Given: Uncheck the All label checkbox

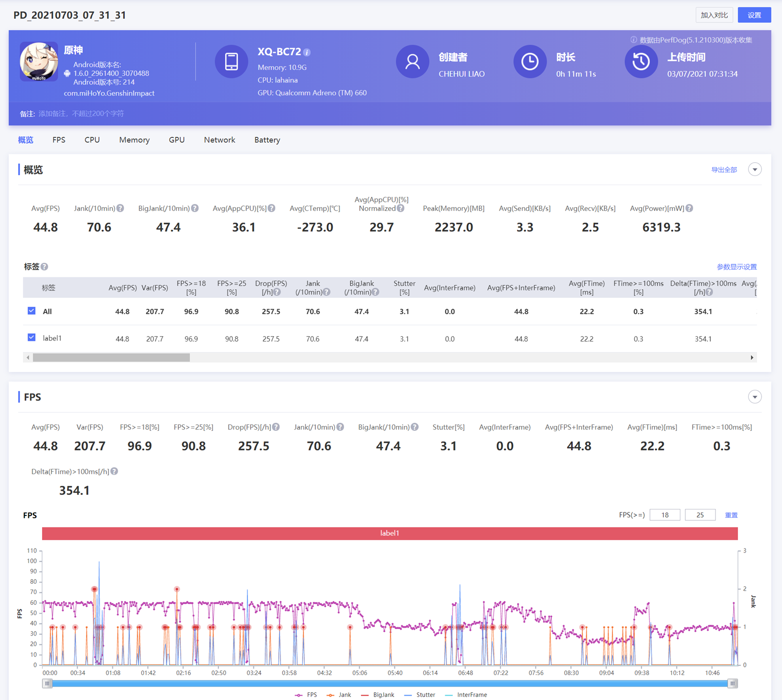Looking at the screenshot, I should click(x=32, y=311).
